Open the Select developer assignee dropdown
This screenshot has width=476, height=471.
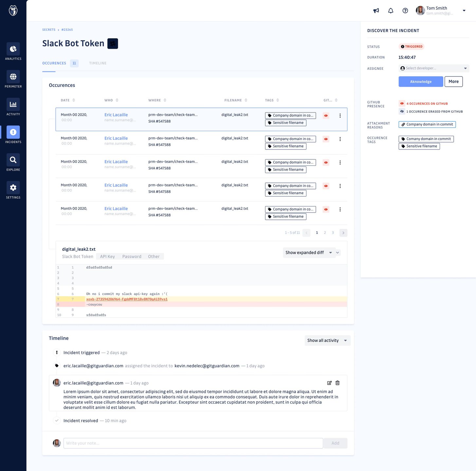[434, 68]
